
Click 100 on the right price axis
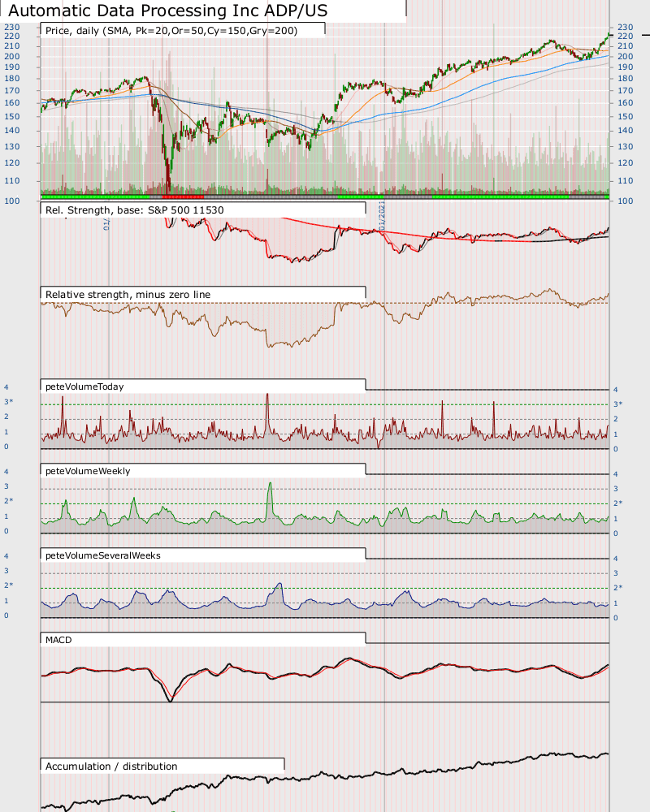(625, 201)
